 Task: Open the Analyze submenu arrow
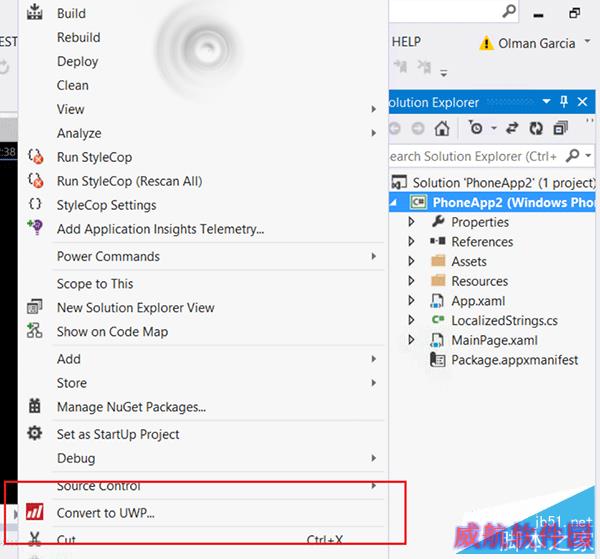coord(373,133)
